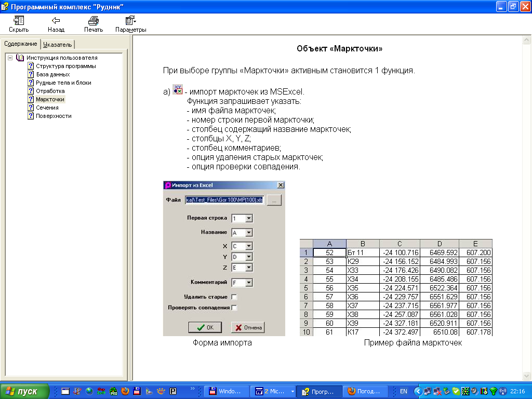
Task: Switch to the Указатель tab
Action: [58, 45]
